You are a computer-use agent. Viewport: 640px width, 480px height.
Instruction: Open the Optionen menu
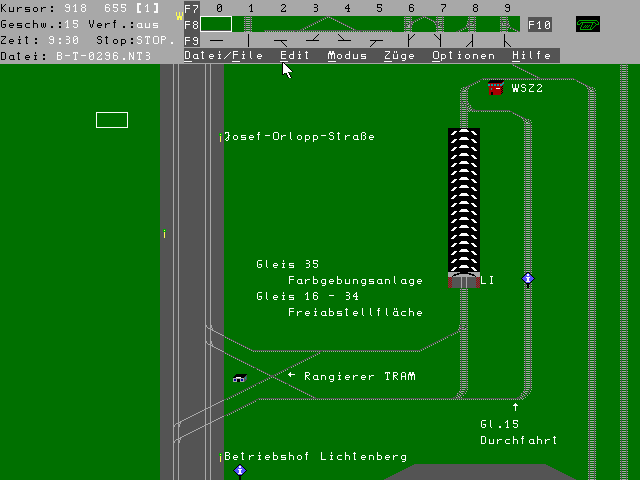point(463,56)
